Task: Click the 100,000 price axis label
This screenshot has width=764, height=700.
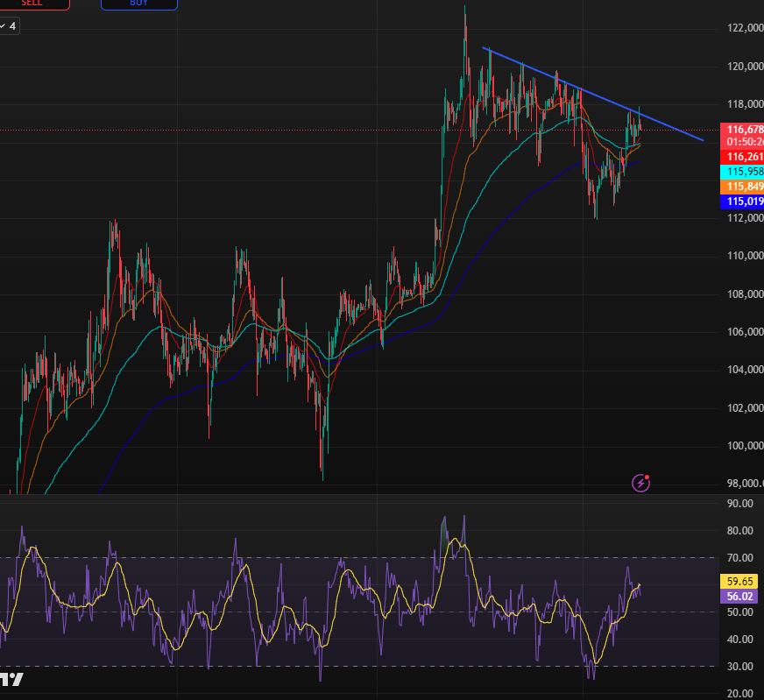Action: pos(745,446)
